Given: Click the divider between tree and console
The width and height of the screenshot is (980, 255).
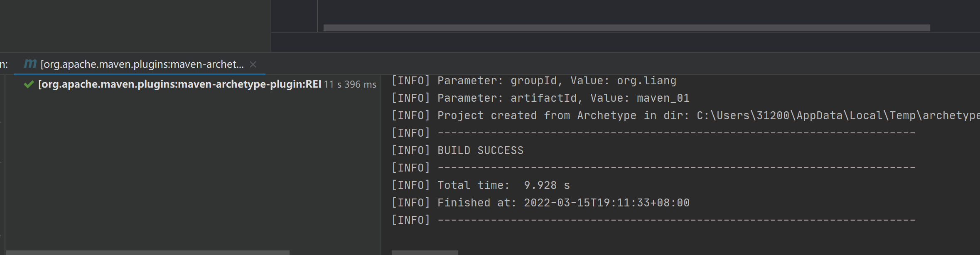Looking at the screenshot, I should coord(381,165).
